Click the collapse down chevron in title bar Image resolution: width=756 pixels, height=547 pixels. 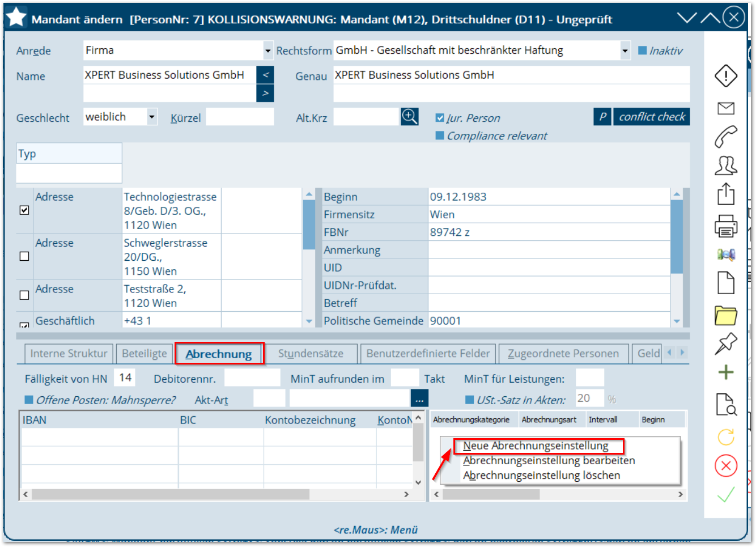pyautogui.click(x=687, y=18)
